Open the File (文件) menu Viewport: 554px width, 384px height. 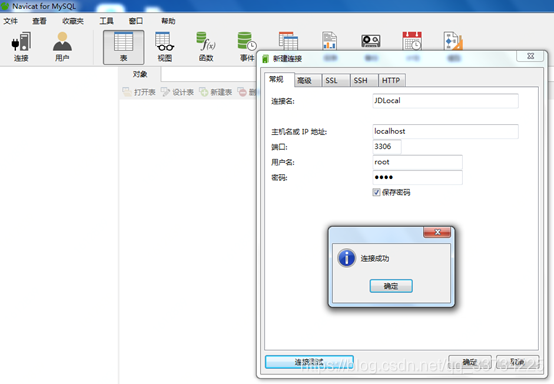(11, 21)
